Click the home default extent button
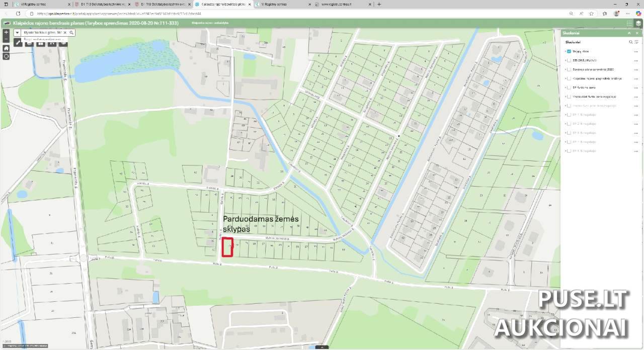Screen dimensions: 644x350 [6, 48]
